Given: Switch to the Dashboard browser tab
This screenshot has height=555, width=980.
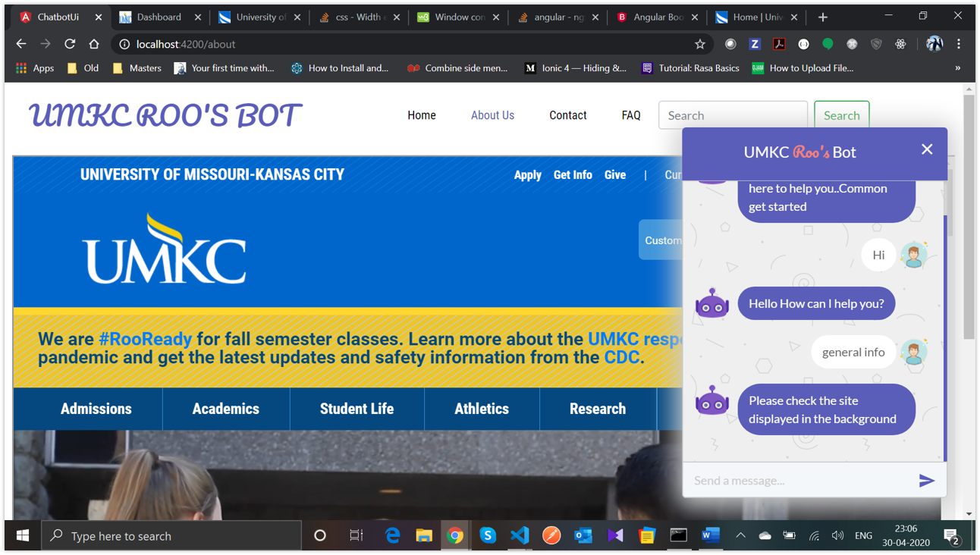Looking at the screenshot, I should pos(159,17).
